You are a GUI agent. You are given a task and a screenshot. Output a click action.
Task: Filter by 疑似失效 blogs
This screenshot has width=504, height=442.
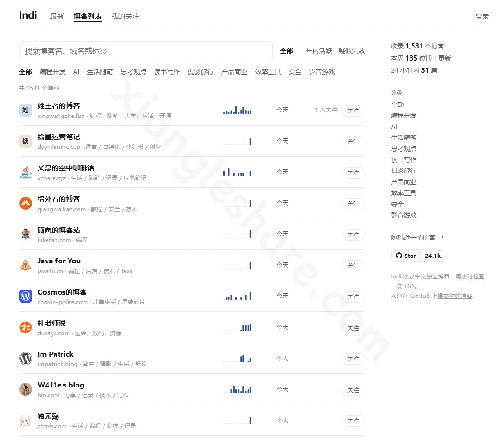[x=352, y=51]
